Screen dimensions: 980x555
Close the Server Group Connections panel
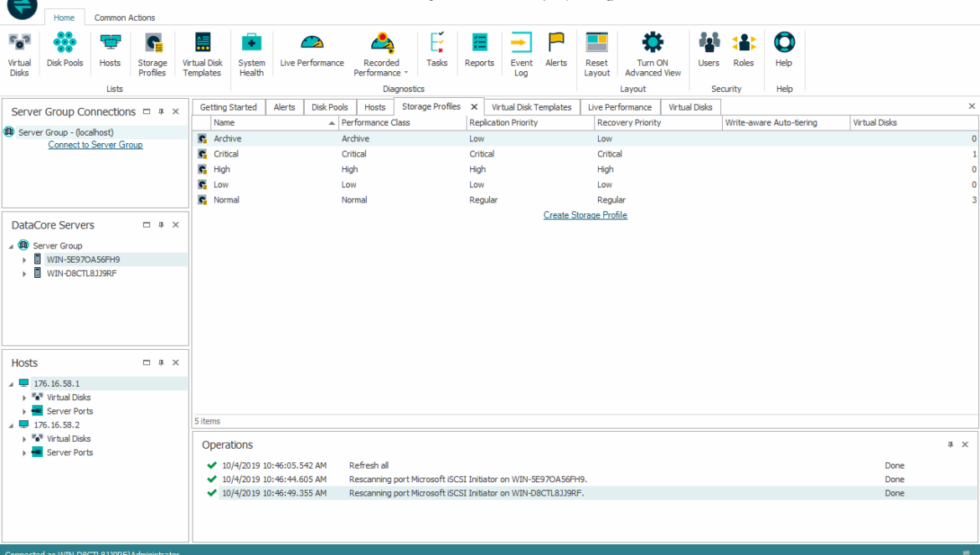tap(176, 111)
